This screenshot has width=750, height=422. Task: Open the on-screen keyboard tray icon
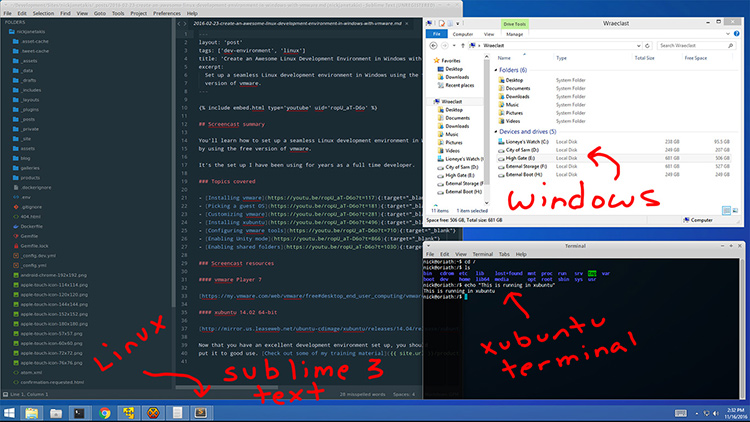[x=681, y=413]
